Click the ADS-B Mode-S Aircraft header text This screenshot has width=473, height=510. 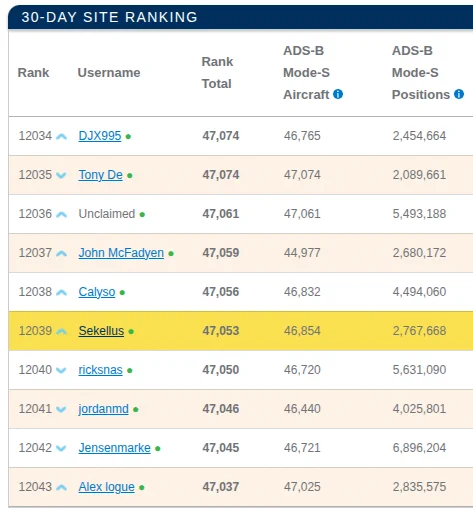tap(306, 73)
